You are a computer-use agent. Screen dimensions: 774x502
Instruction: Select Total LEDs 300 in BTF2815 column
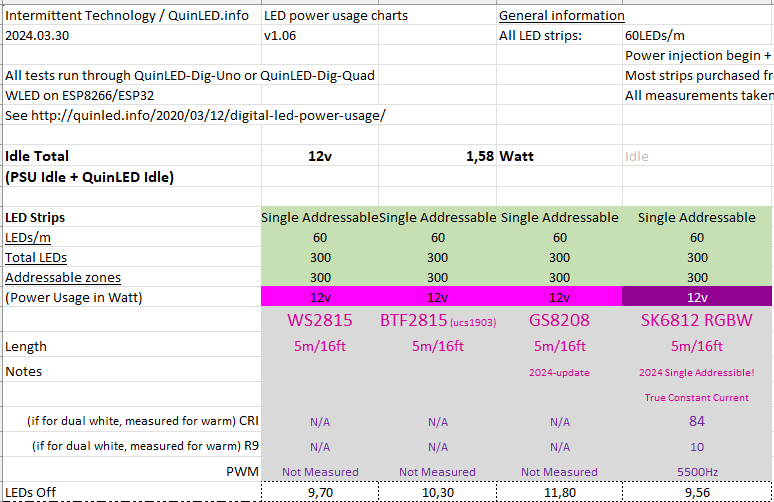click(437, 258)
